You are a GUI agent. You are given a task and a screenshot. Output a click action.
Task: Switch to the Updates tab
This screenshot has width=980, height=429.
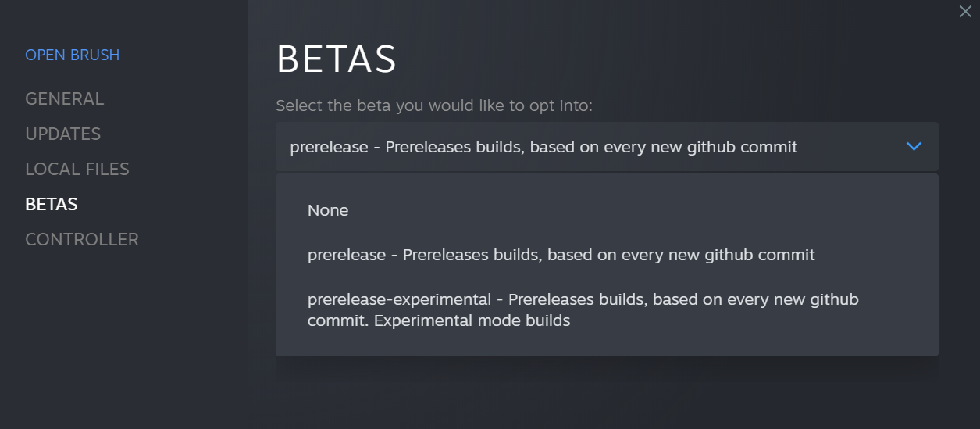coord(62,134)
